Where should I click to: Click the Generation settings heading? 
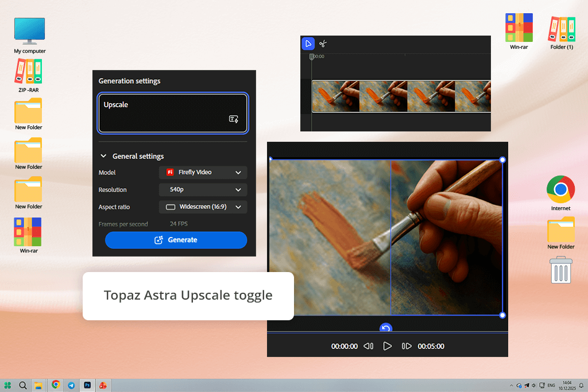(129, 81)
